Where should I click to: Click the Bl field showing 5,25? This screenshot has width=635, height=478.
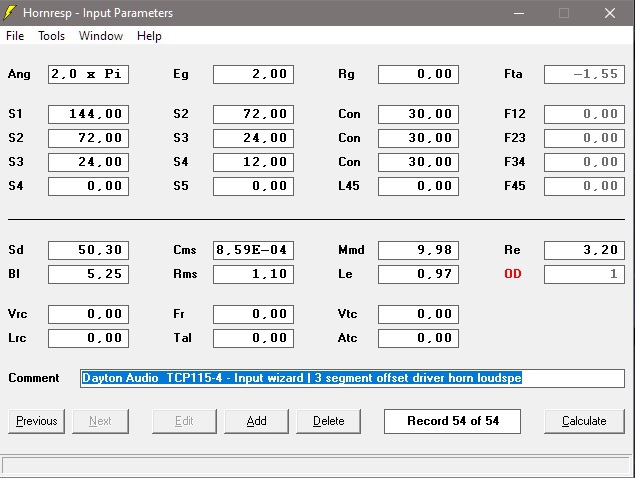coord(88,274)
